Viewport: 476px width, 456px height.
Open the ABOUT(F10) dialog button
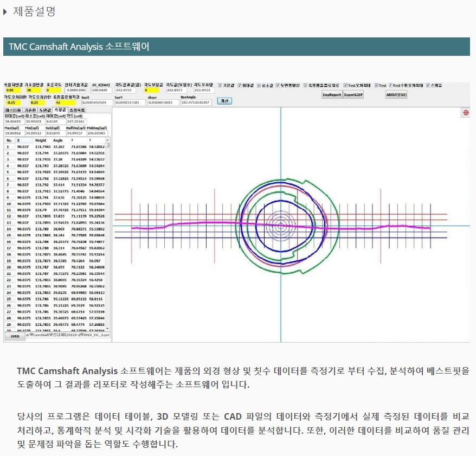[x=396, y=95]
